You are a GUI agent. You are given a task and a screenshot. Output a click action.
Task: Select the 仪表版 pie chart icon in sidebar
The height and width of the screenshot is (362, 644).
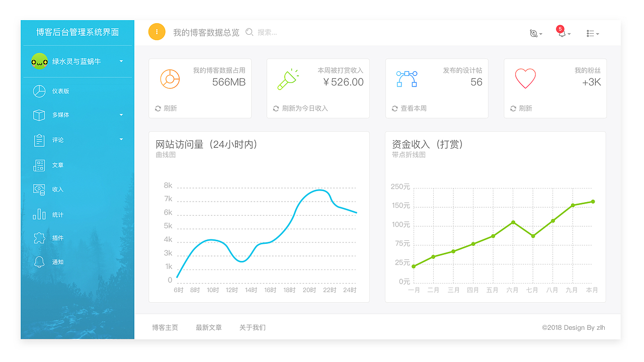click(x=39, y=91)
